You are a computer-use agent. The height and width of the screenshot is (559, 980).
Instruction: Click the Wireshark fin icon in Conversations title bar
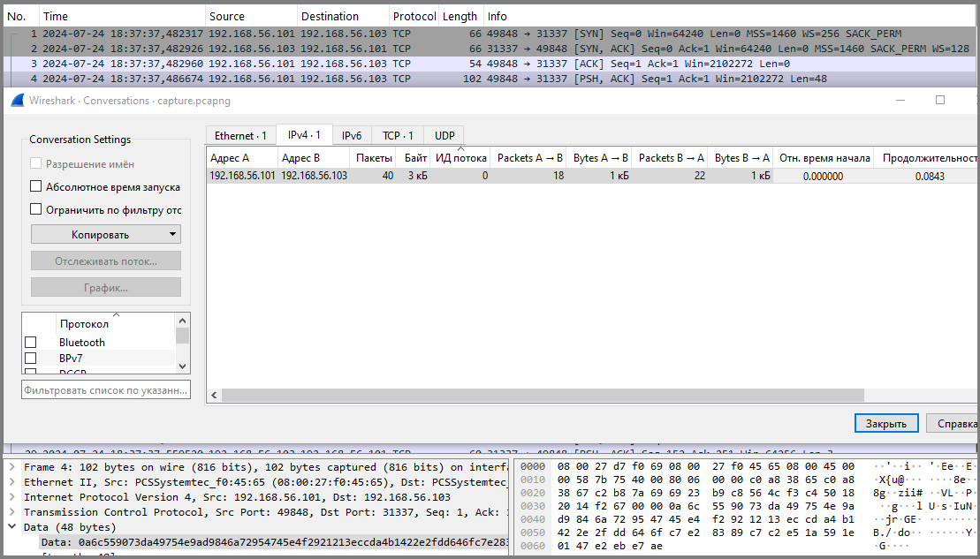click(18, 101)
